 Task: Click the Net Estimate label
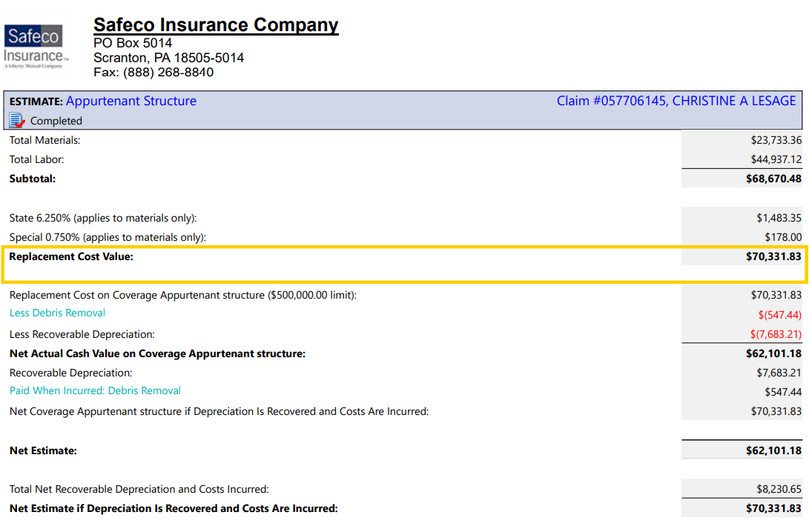[x=43, y=450]
